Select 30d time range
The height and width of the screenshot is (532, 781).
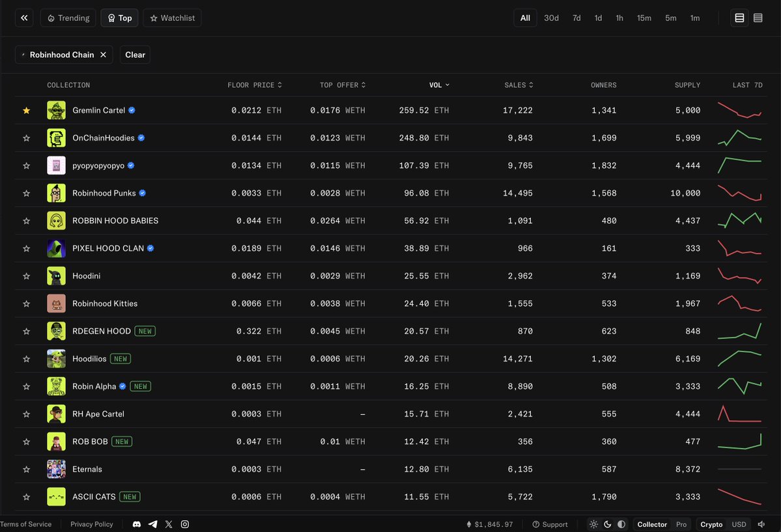point(551,18)
